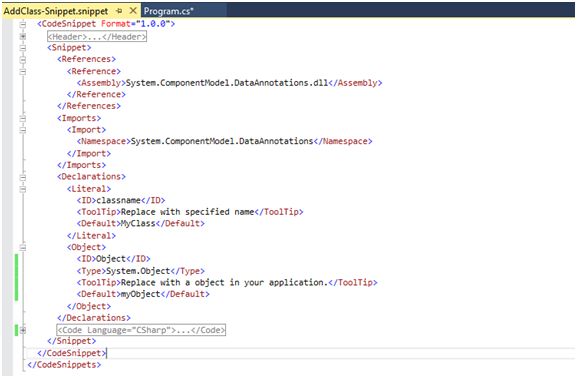Collapse the CodeSnippet Format element

pos(23,24)
